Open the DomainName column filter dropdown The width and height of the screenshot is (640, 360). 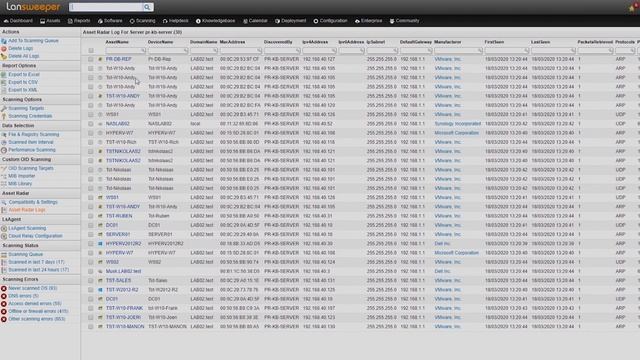pos(215,51)
